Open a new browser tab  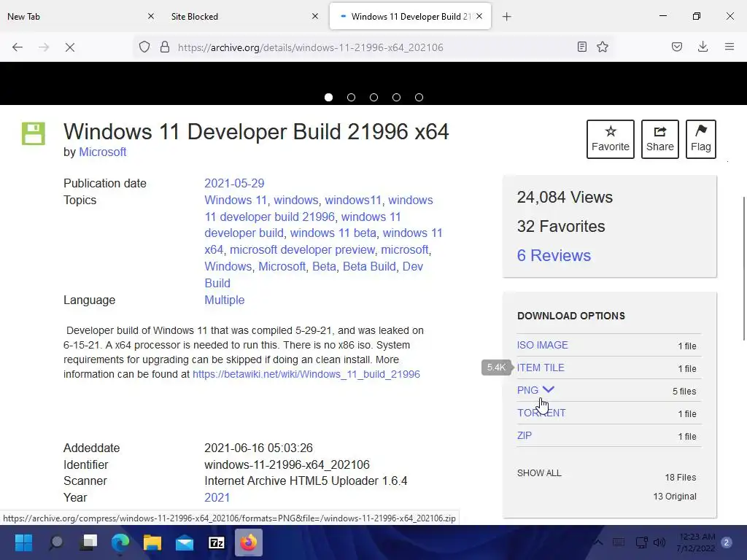tap(507, 17)
